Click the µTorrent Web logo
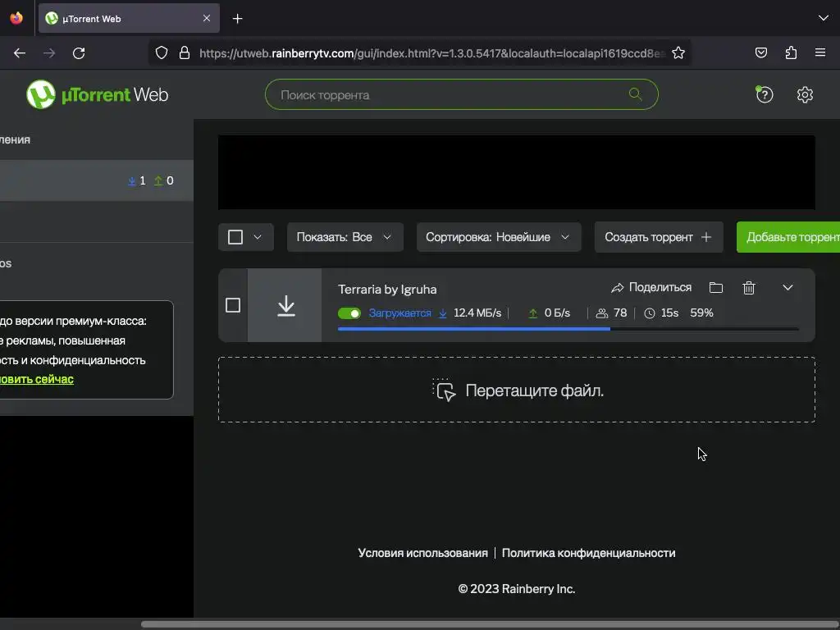This screenshot has height=630, width=840. 97,95
